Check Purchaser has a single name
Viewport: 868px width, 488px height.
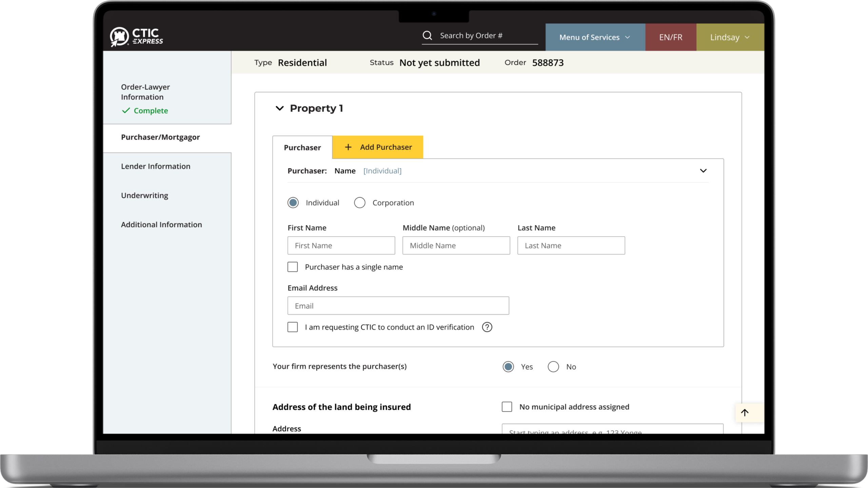pos(293,267)
